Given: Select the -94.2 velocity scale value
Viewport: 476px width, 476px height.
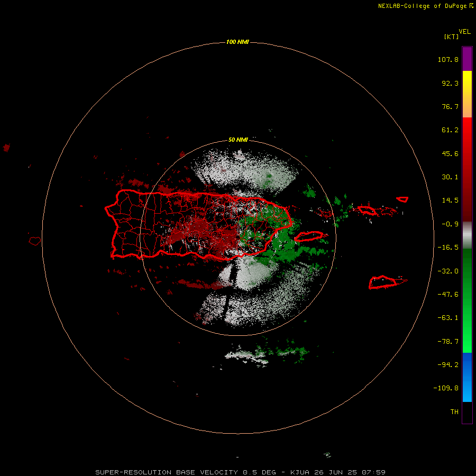Looking at the screenshot, I should tap(448, 364).
